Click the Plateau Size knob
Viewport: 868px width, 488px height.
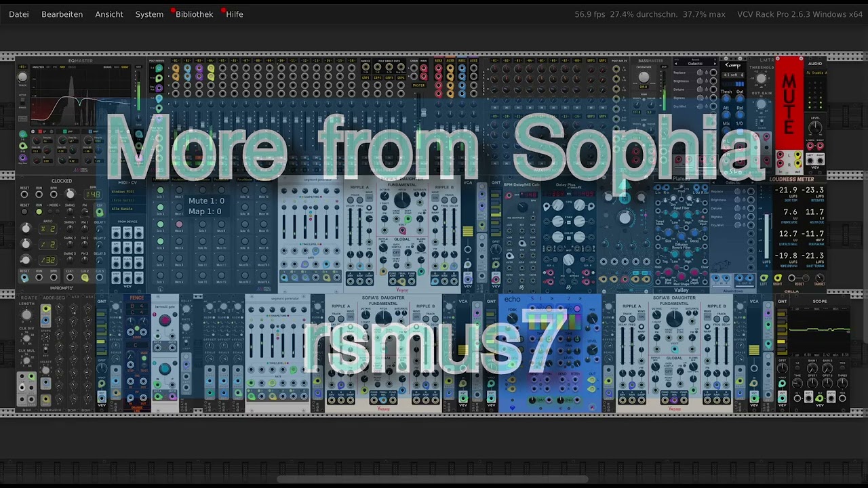coord(668,232)
